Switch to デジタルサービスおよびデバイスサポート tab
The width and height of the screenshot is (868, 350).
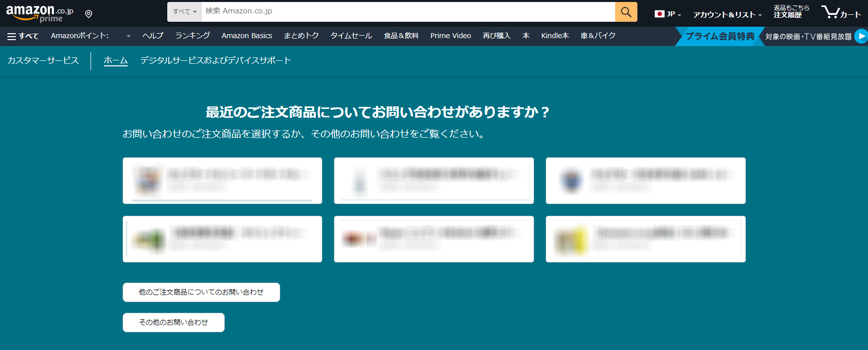click(215, 60)
